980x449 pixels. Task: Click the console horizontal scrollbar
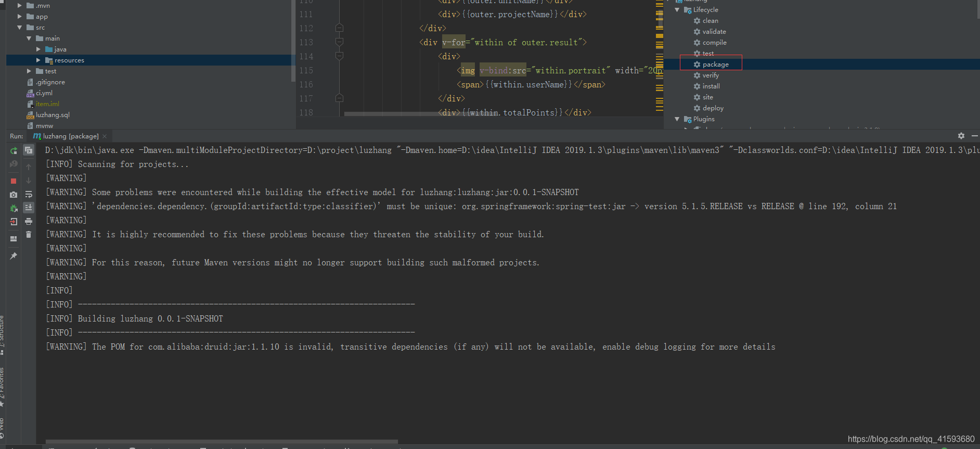coord(222,442)
